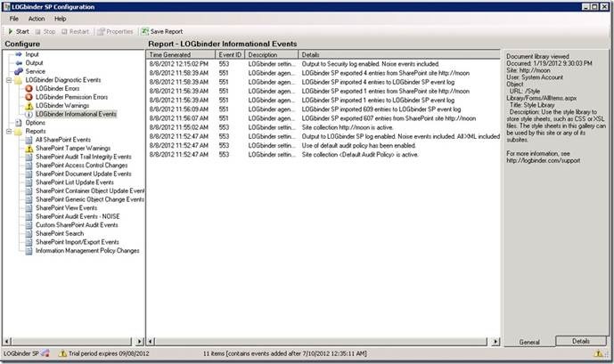Open the Action menu
The image size is (614, 364).
click(x=36, y=18)
